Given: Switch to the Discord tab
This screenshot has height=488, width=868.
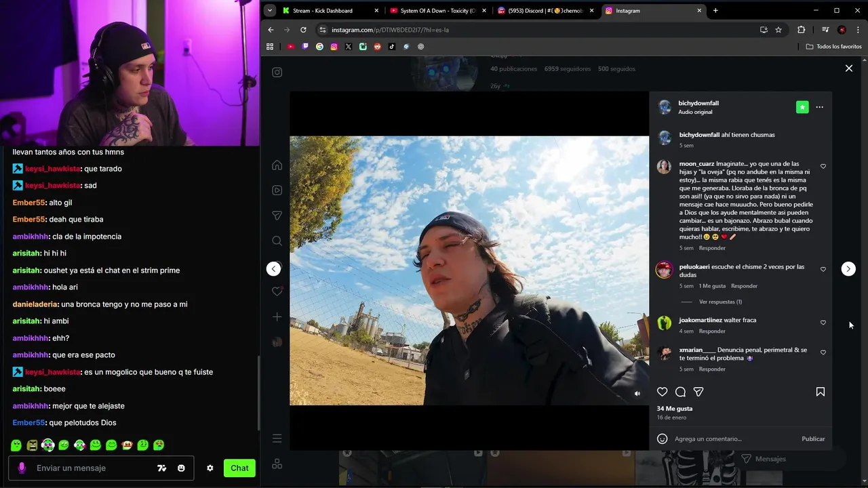Looking at the screenshot, I should tap(545, 10).
